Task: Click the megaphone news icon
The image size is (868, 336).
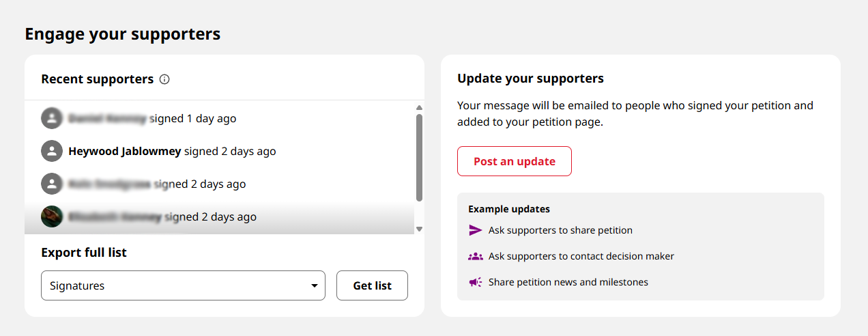Action: click(476, 282)
